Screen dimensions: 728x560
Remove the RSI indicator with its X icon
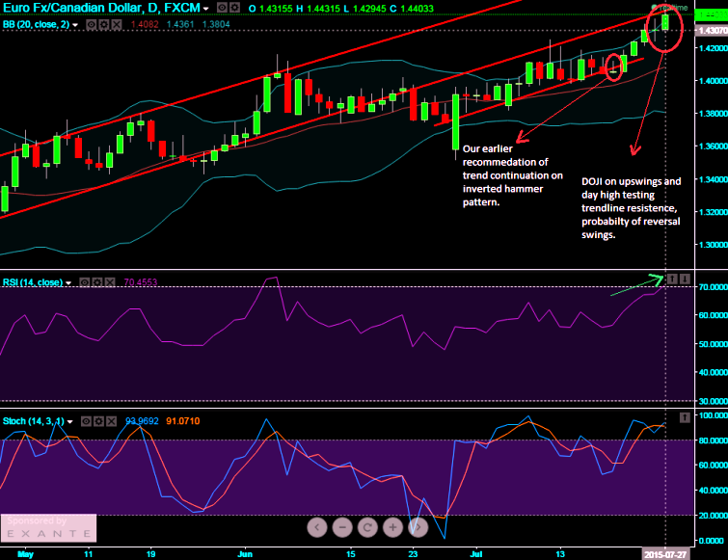coord(110,282)
